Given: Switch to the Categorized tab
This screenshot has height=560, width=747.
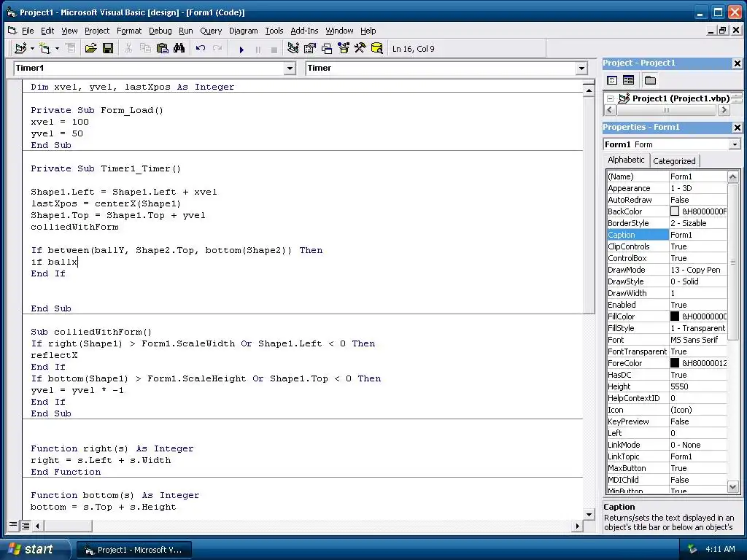Looking at the screenshot, I should pyautogui.click(x=674, y=161).
